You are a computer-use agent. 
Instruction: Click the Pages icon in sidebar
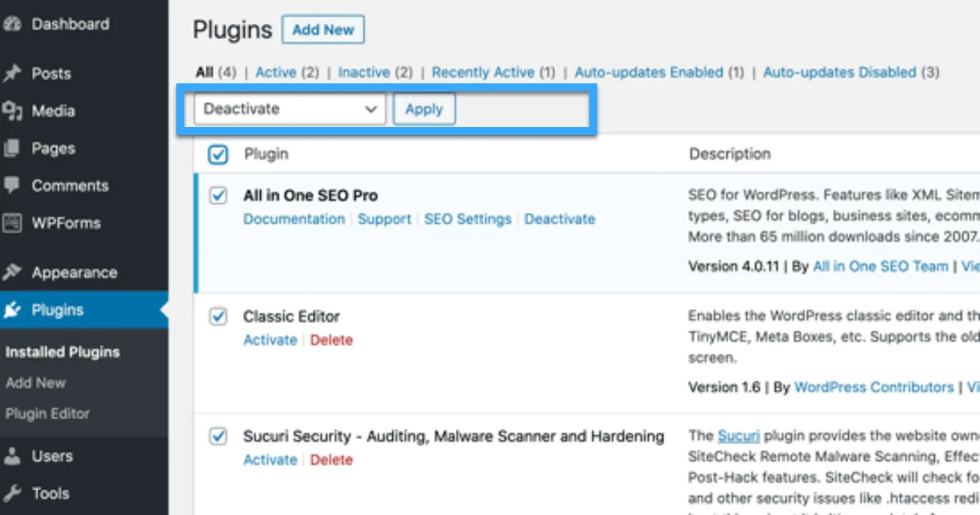tap(11, 148)
